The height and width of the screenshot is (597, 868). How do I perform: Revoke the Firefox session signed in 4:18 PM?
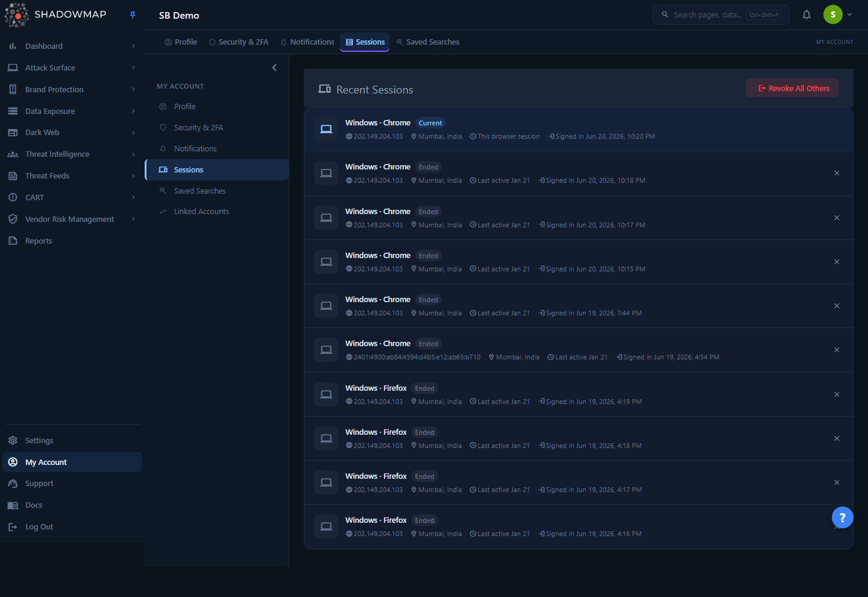pyautogui.click(x=837, y=438)
